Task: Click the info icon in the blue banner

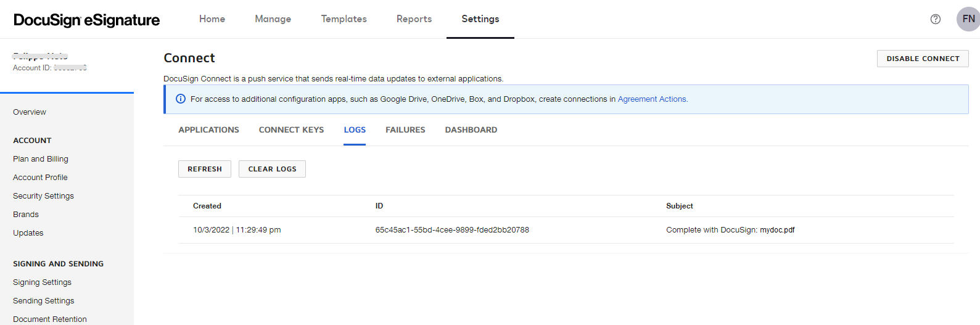Action: tap(181, 99)
